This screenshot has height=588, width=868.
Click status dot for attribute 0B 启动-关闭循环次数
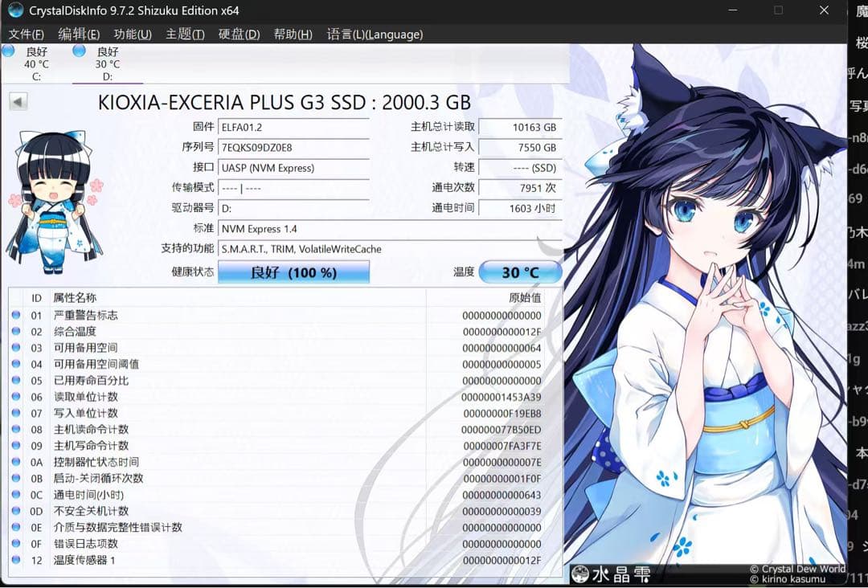(16, 478)
